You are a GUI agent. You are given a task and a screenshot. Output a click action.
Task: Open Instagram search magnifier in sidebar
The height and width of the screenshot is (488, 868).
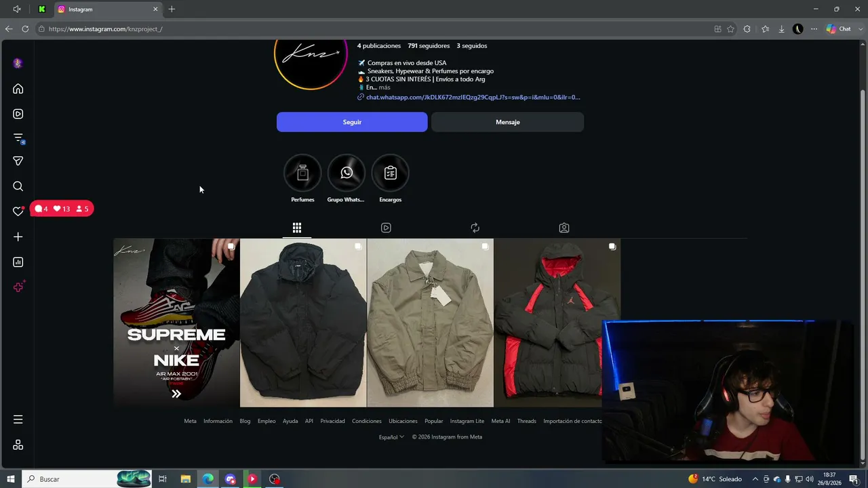18,186
